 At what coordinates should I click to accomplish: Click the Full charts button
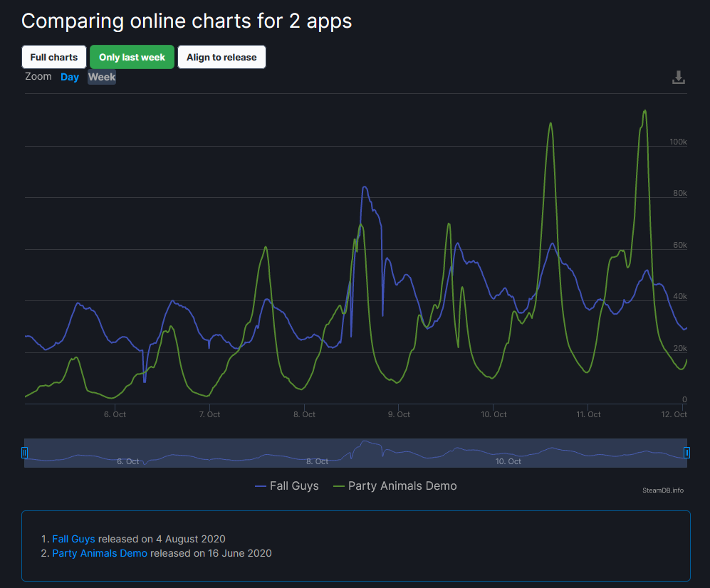(54, 57)
